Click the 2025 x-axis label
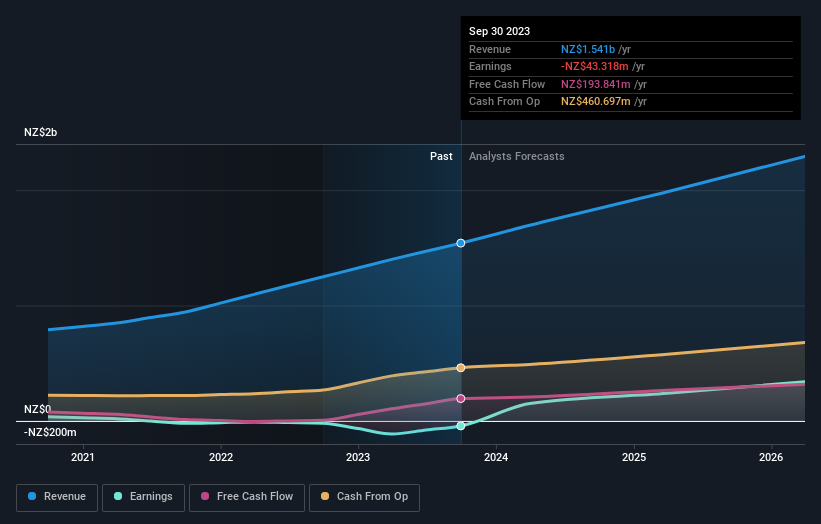This screenshot has height=524, width=821. tap(634, 457)
